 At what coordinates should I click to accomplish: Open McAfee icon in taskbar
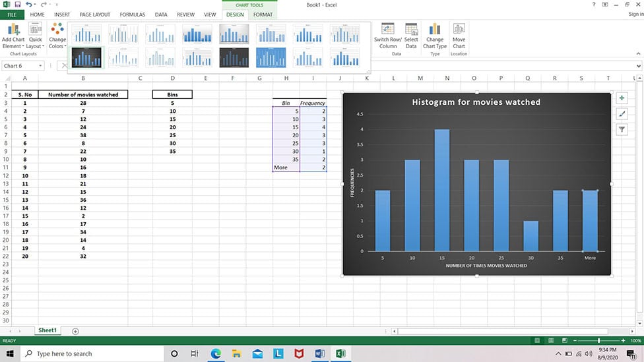click(299, 353)
